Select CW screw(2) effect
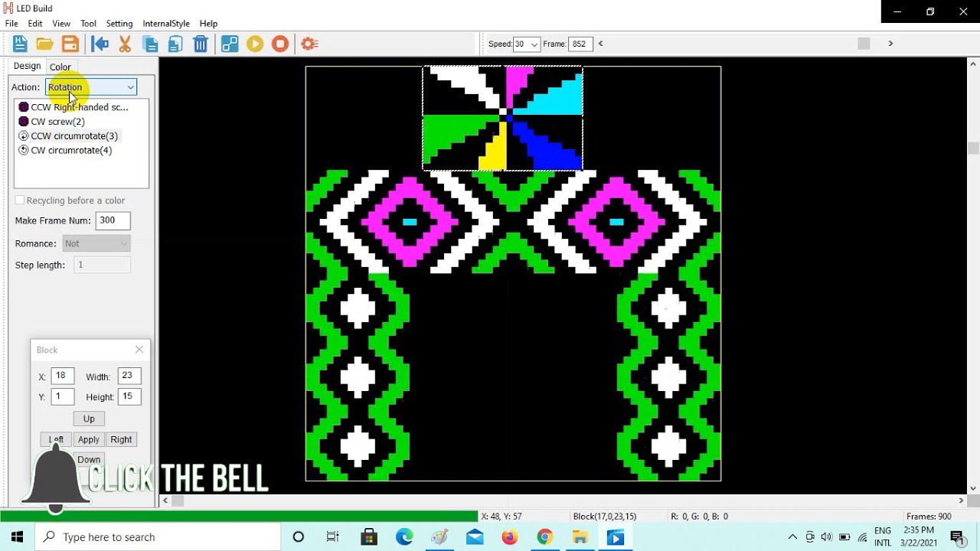The height and width of the screenshot is (551, 980). 52,122
